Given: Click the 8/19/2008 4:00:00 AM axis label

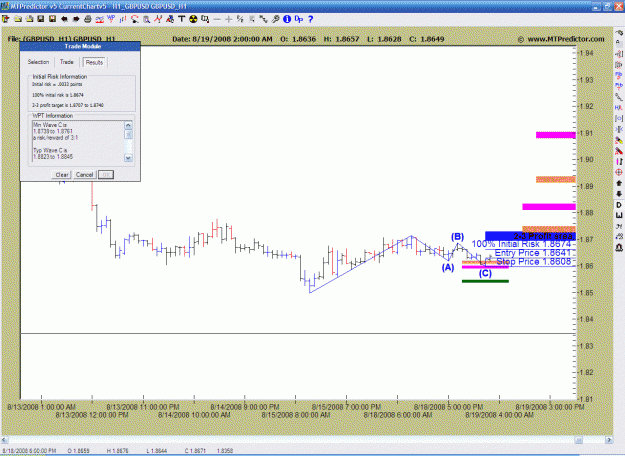Looking at the screenshot, I should click(x=499, y=415).
